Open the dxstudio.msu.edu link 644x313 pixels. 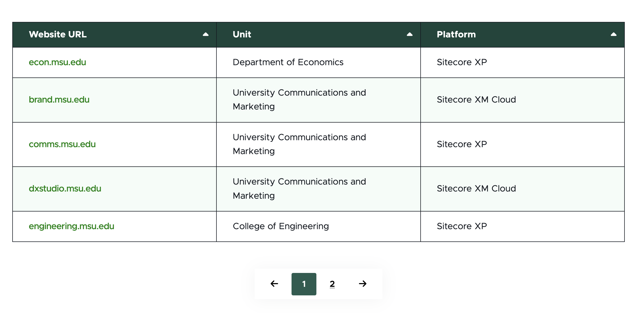(65, 189)
